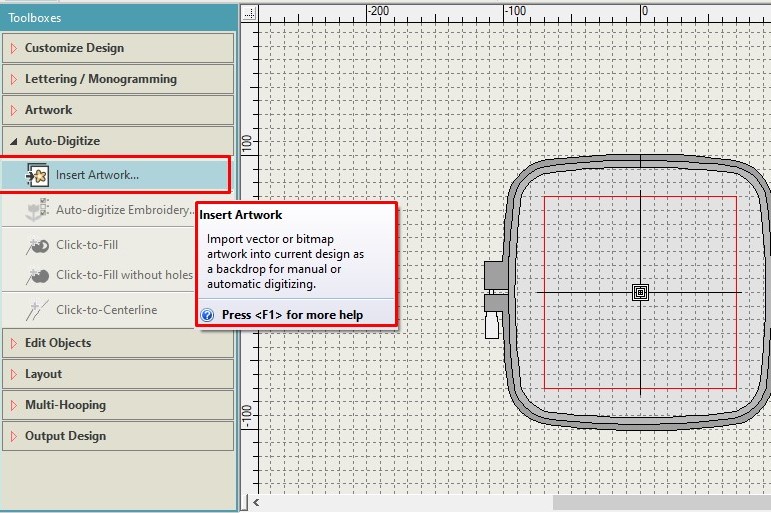Click the Auto-digitize Embroidery icon
Screen dimensions: 771x513
click(x=37, y=210)
